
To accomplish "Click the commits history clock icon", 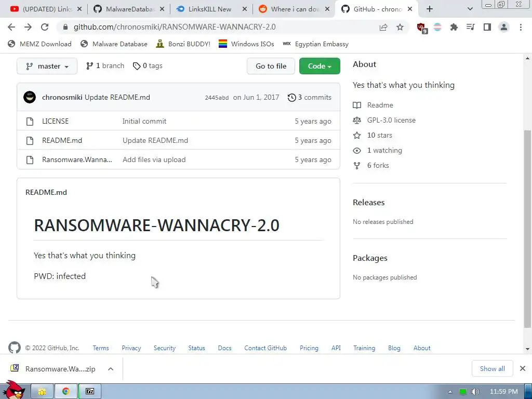I will click(291, 98).
